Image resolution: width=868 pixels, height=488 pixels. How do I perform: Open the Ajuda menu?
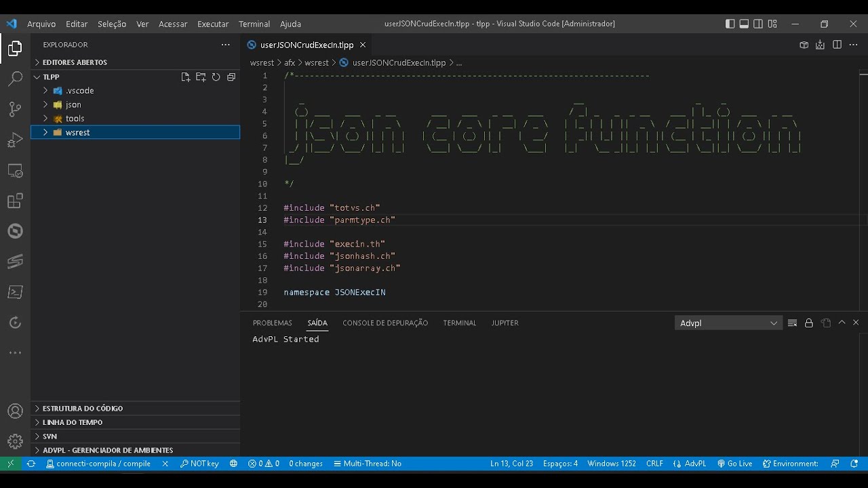(x=290, y=24)
